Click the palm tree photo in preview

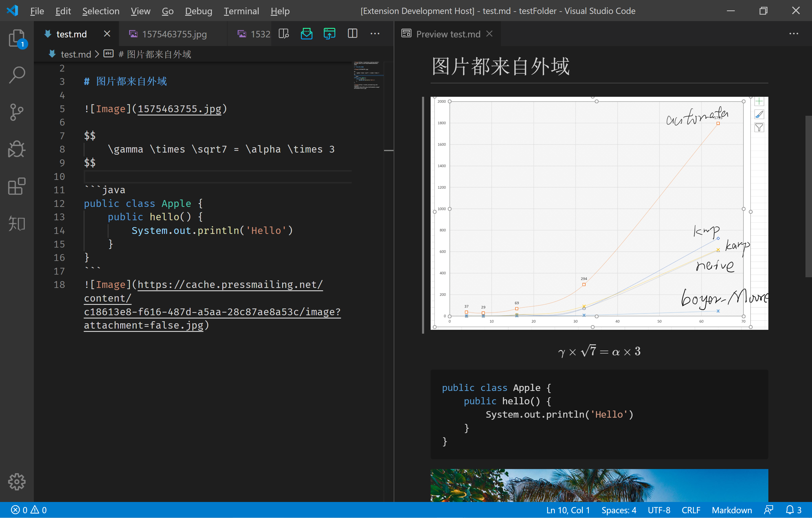pyautogui.click(x=599, y=485)
